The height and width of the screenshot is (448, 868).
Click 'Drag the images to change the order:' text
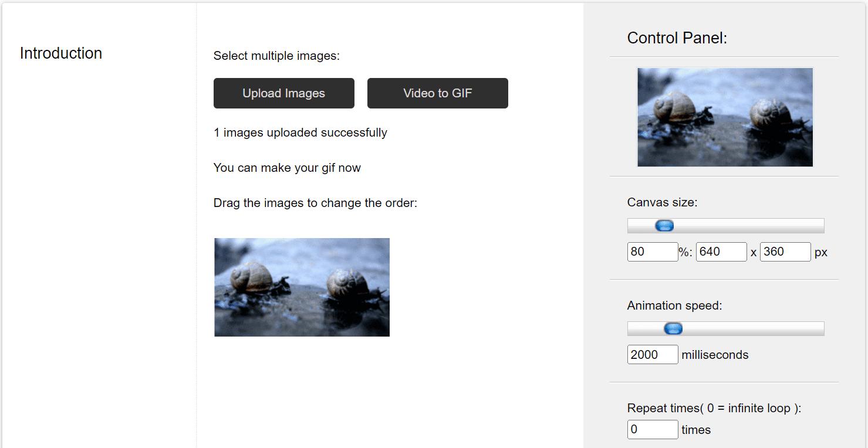[x=315, y=203]
